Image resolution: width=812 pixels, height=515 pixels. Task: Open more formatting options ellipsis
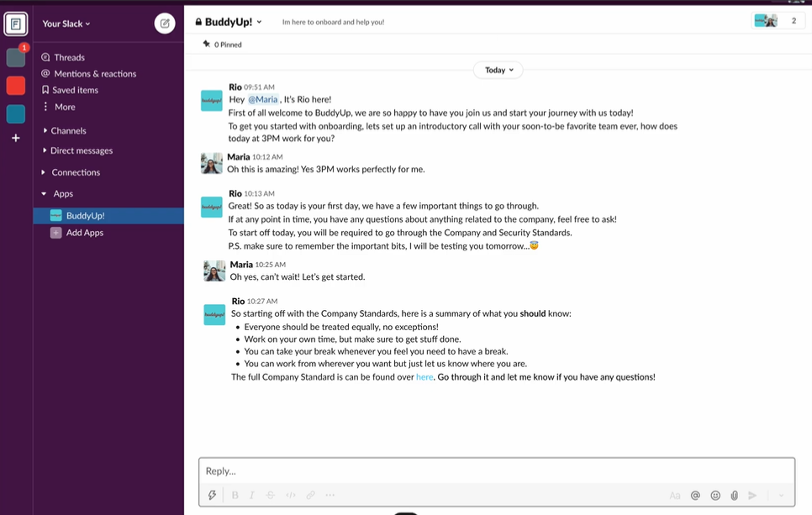click(x=330, y=496)
